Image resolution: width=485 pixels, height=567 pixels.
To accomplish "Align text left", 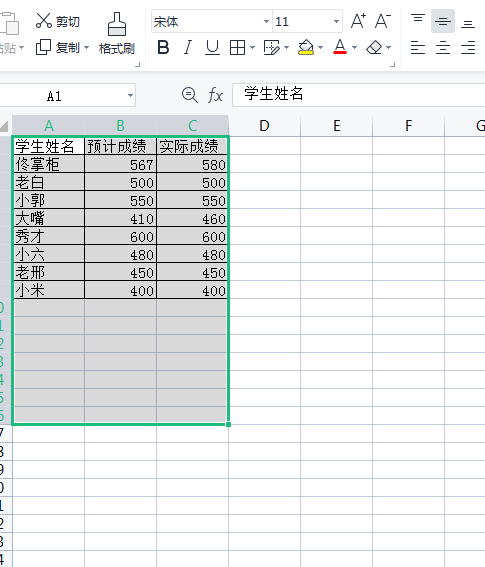I will coord(418,47).
